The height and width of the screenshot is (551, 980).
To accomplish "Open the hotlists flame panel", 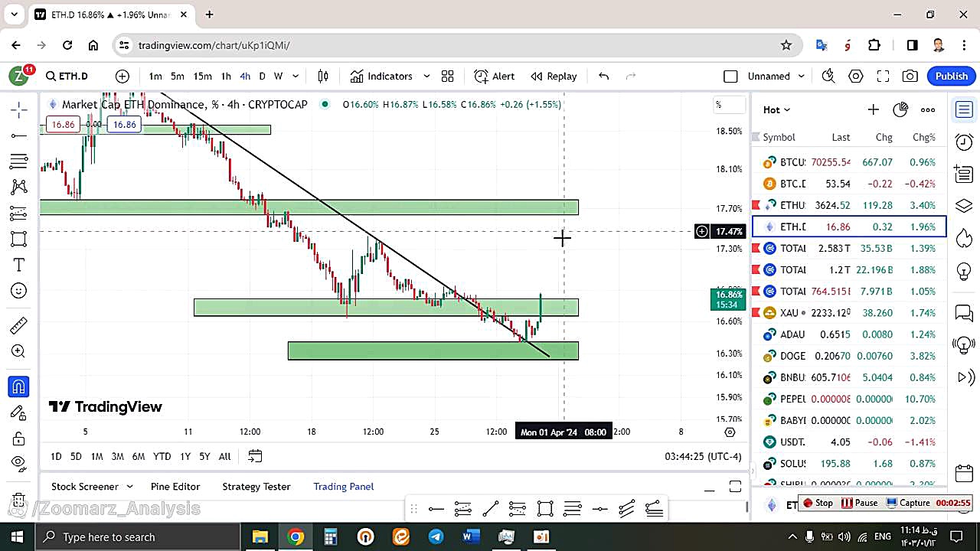I will click(964, 240).
